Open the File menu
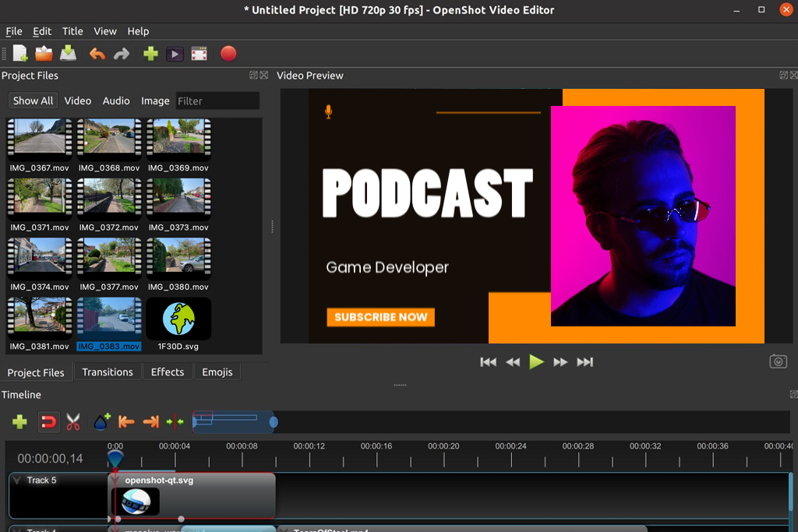The width and height of the screenshot is (798, 532). [x=14, y=31]
